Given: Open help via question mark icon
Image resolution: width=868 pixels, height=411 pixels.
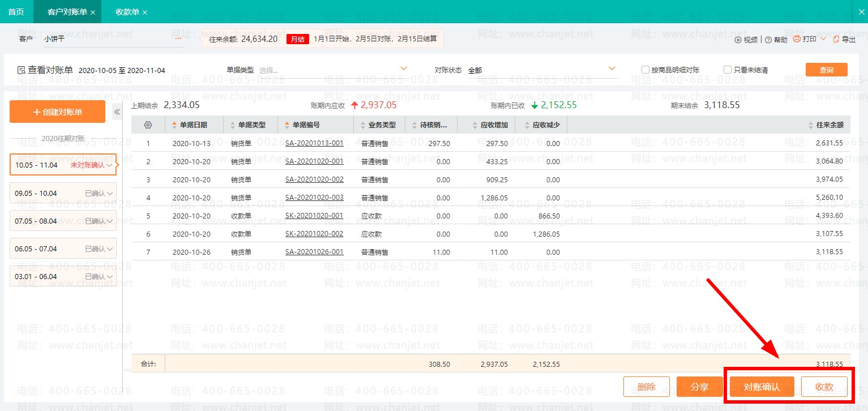Looking at the screenshot, I should click(x=768, y=40).
